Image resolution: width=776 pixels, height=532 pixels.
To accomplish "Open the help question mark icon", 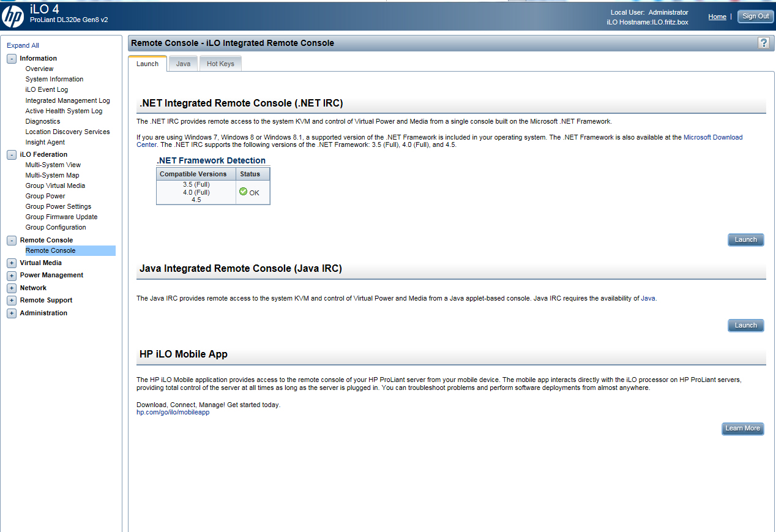I will 763,42.
